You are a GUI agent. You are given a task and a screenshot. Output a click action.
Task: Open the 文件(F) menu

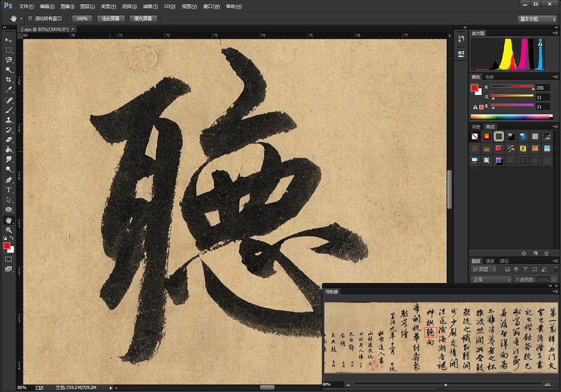[26, 7]
